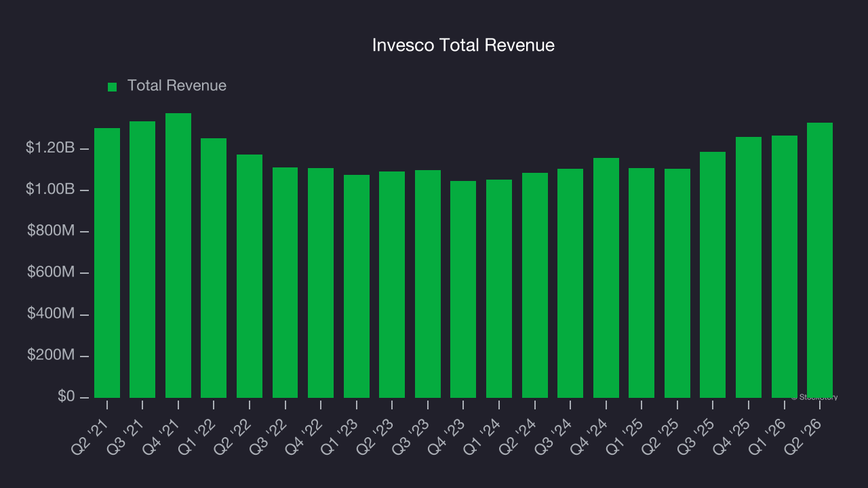Click the revenue bar for Q4 '24

606,278
